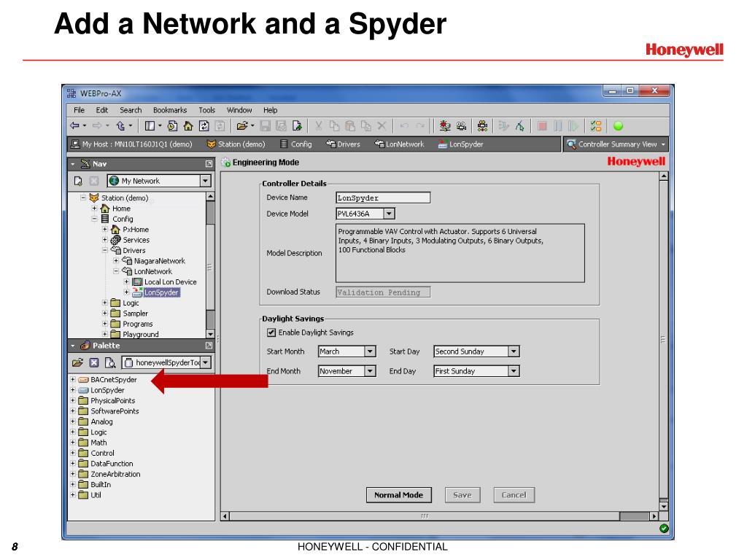Select LonSpyder in the Nav tree
The width and height of the screenshot is (747, 560).
(161, 292)
